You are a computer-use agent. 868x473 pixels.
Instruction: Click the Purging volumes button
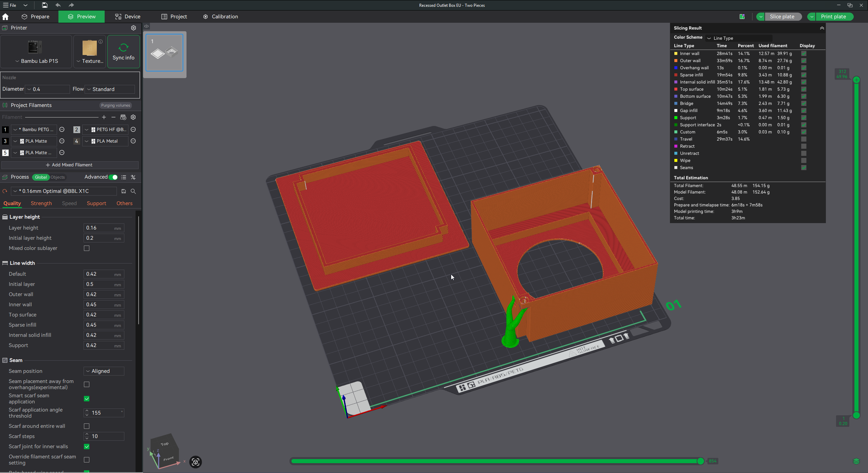pos(116,105)
